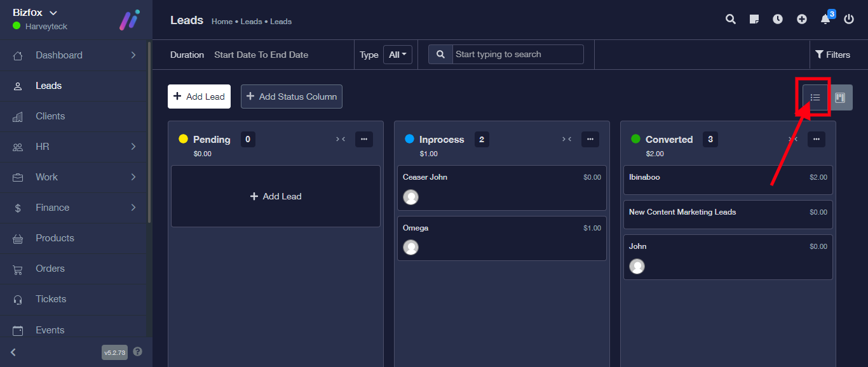Switch to kanban board view

click(840, 98)
